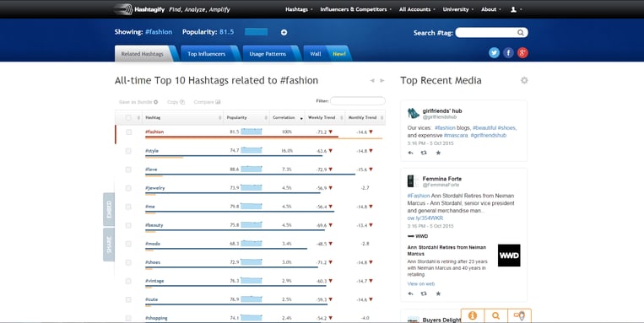Share via the Twitter icon
This screenshot has width=644, height=323.
(x=494, y=52)
